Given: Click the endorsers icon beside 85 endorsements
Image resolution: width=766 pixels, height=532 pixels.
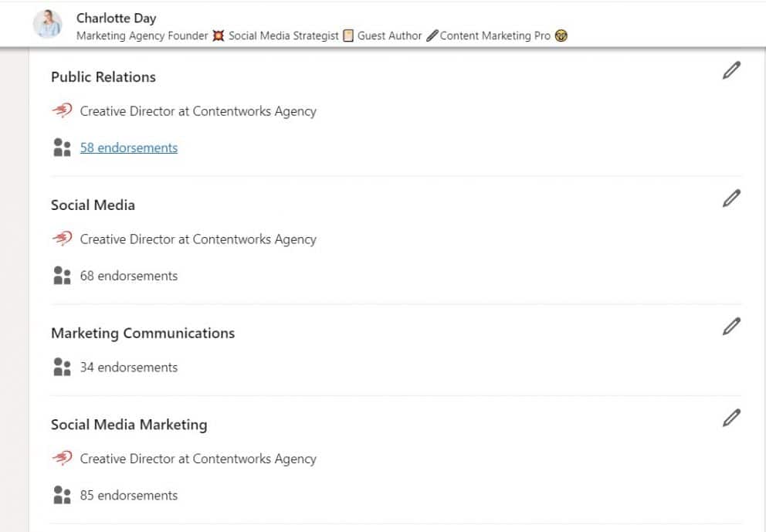Looking at the screenshot, I should [62, 495].
